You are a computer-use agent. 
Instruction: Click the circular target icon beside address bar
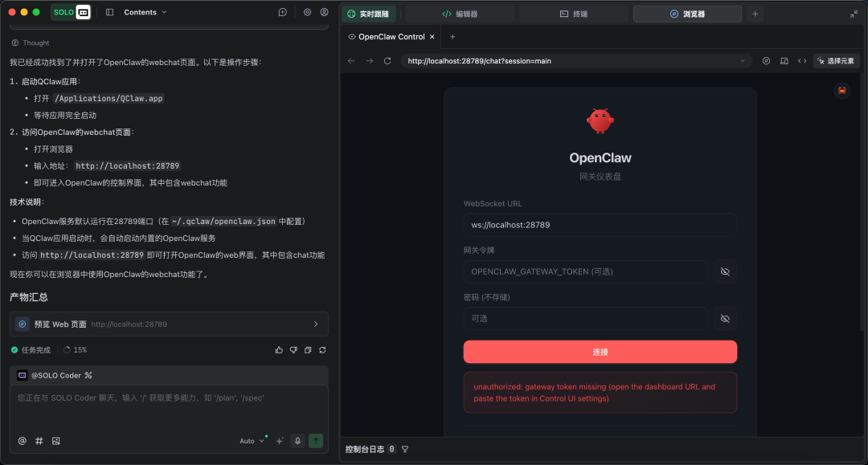coord(766,61)
